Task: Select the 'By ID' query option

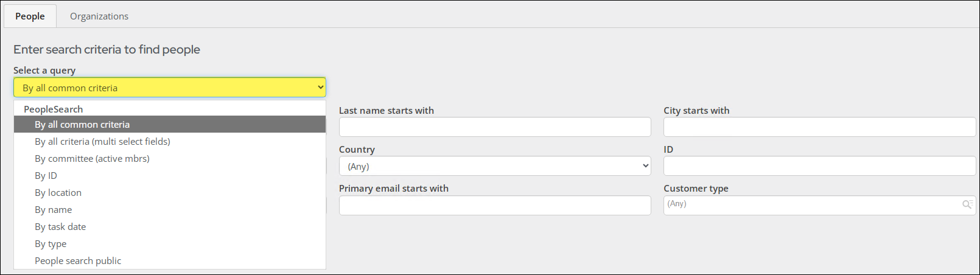Action: pyautogui.click(x=46, y=176)
